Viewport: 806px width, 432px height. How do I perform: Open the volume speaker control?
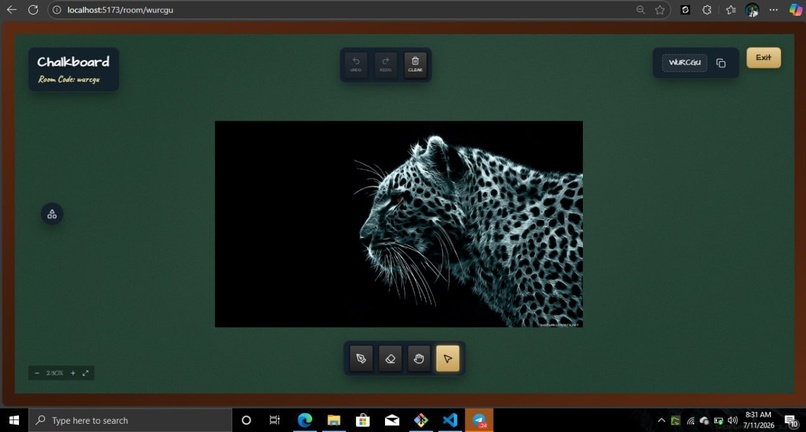click(733, 421)
